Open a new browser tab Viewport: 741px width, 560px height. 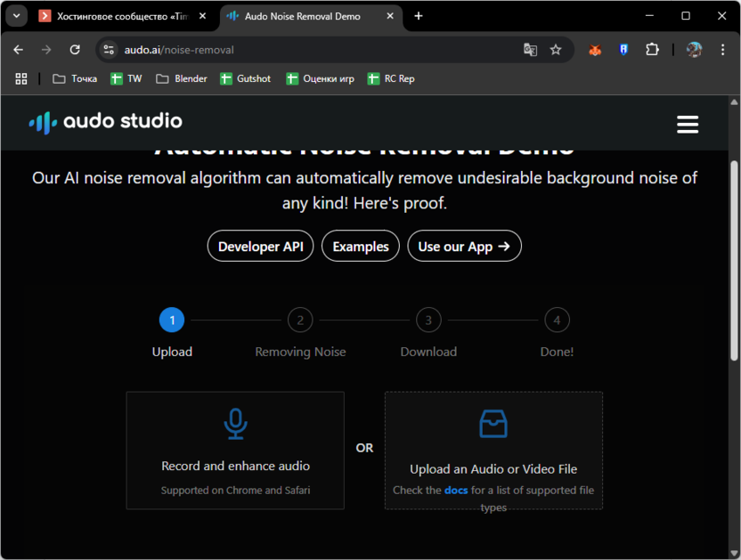419,16
